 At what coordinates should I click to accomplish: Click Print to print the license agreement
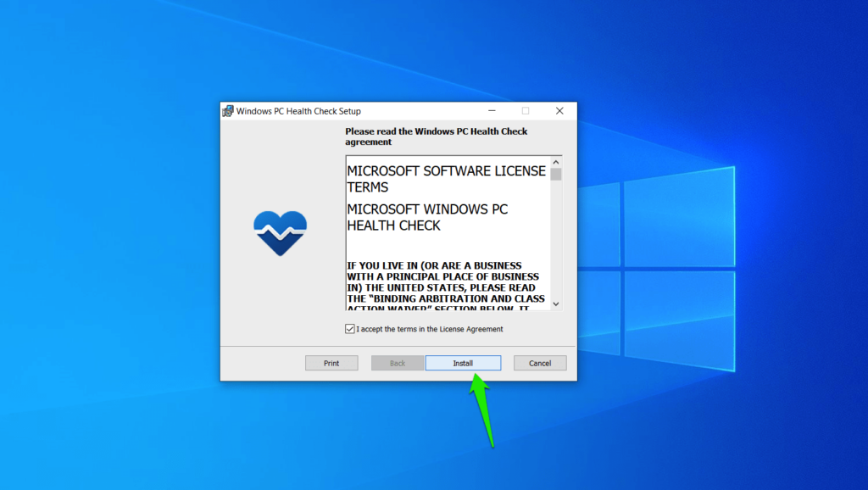[x=331, y=362]
